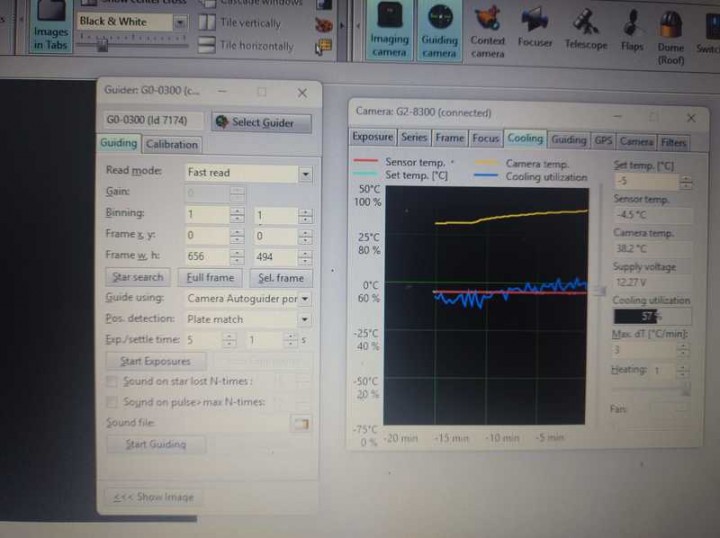Open the Filters tab

673,143
